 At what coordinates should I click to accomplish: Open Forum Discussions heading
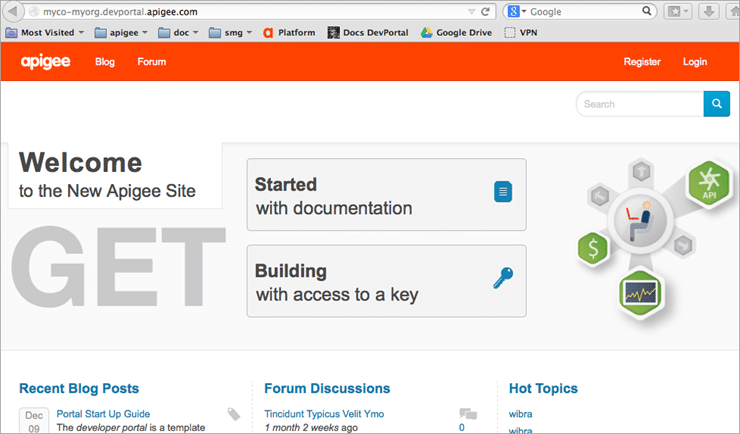pyautogui.click(x=327, y=388)
